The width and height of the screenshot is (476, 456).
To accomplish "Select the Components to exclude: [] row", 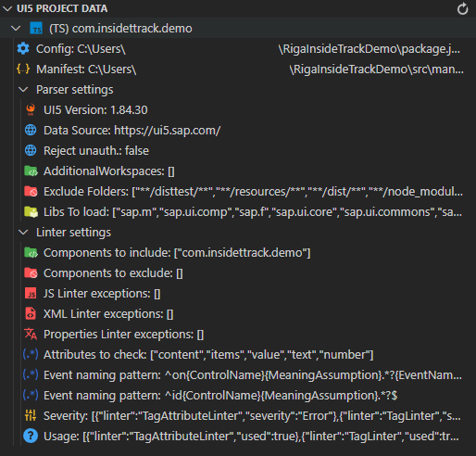I will point(238,273).
